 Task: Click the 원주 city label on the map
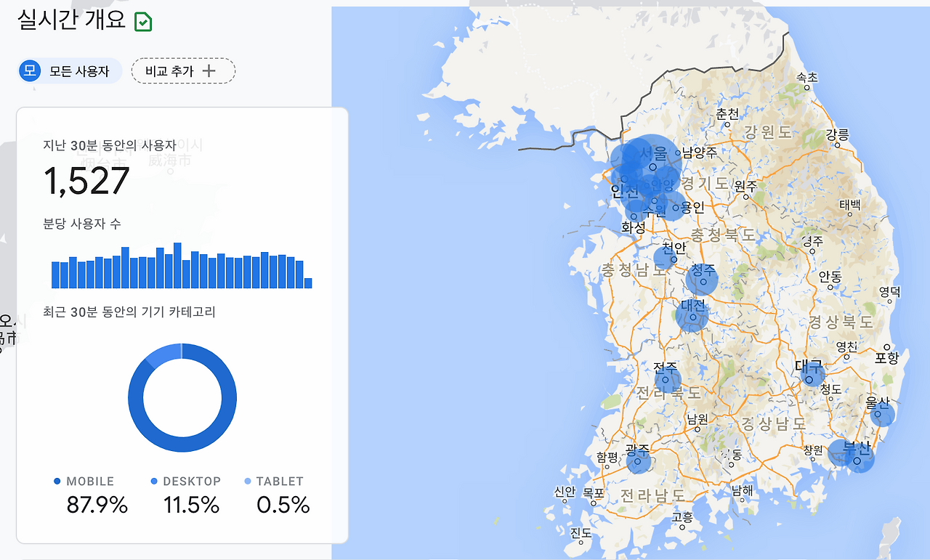coord(745,185)
